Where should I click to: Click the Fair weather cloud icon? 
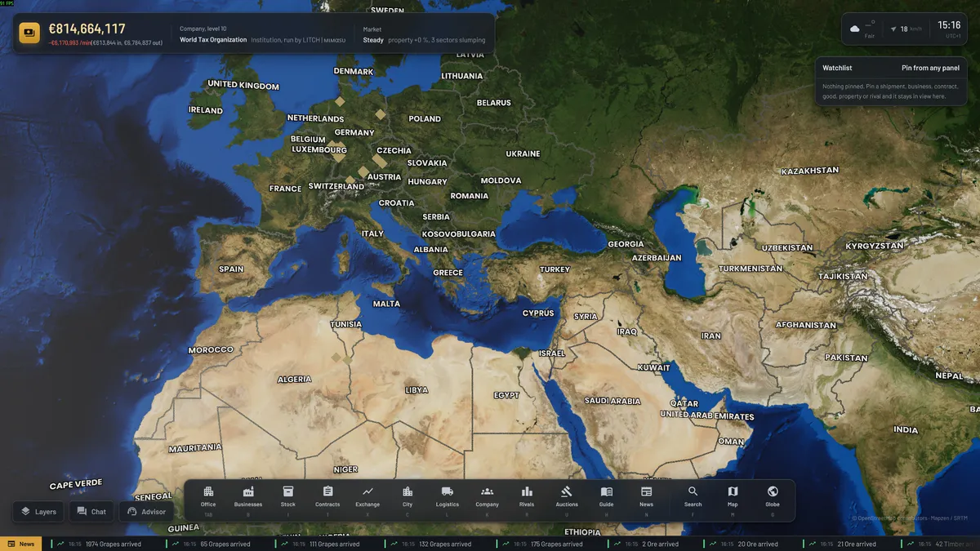point(855,29)
